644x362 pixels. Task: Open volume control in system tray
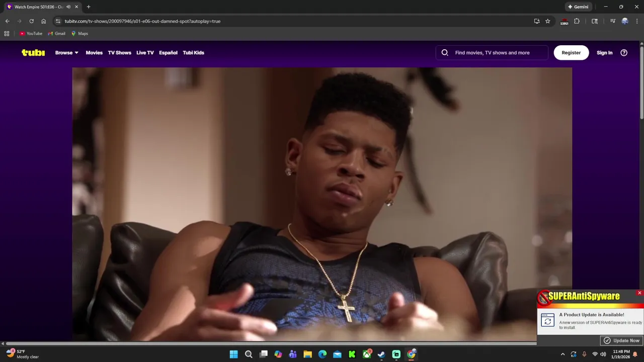603,354
